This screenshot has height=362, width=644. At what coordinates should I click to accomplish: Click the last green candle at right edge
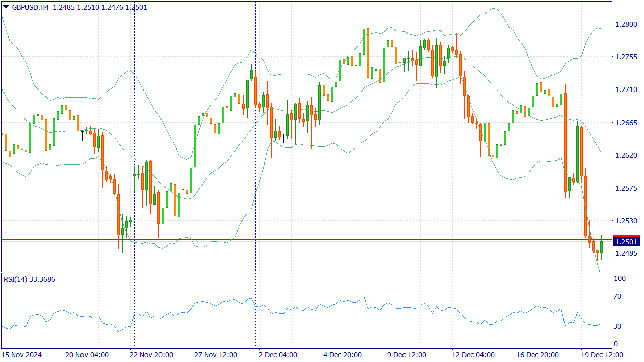click(x=601, y=247)
